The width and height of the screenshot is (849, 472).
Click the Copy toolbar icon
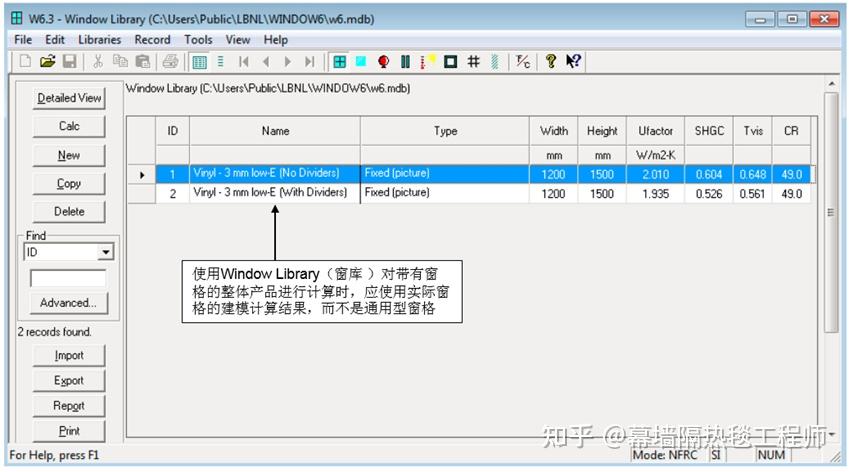coord(120,61)
